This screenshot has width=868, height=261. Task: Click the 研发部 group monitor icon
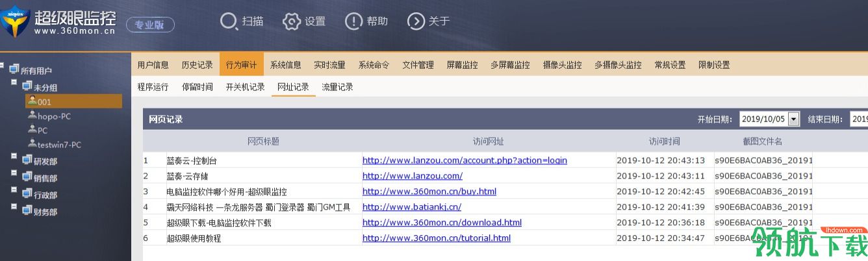point(27,160)
